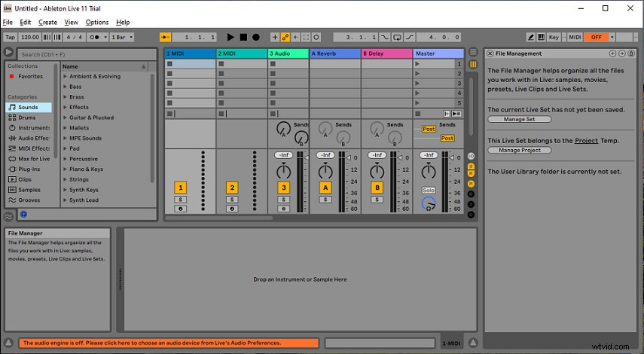This screenshot has width=644, height=354.
Task: Expand the Ambient & Evolving folder
Action: [x=65, y=76]
